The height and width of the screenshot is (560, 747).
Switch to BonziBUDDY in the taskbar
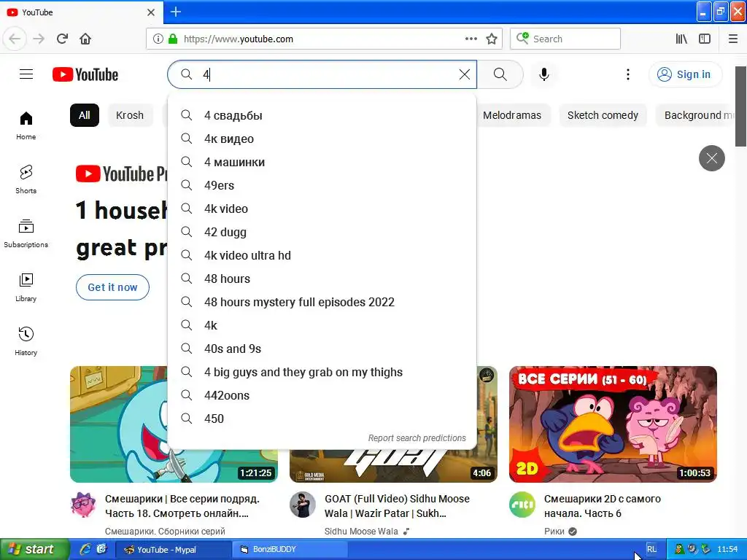290,550
